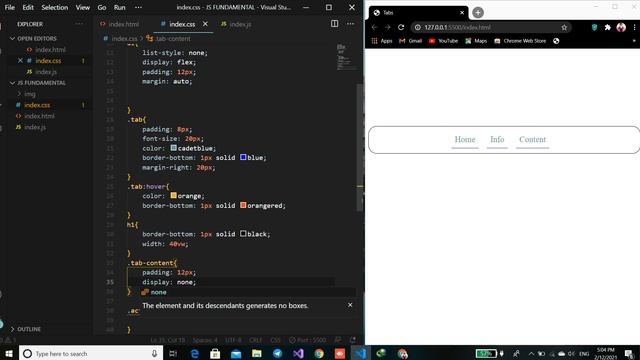Open a new Chrome tab with plus button
The height and width of the screenshot is (360, 640).
click(x=478, y=13)
